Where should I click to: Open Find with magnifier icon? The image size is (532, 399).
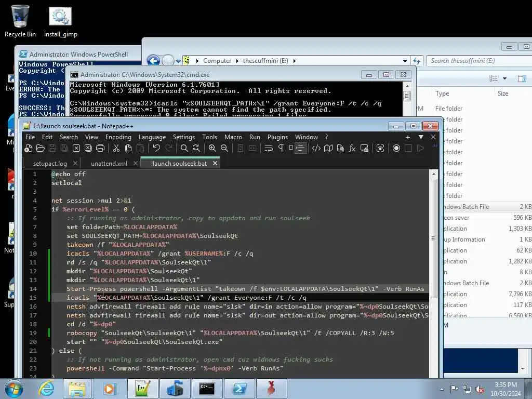[184, 148]
